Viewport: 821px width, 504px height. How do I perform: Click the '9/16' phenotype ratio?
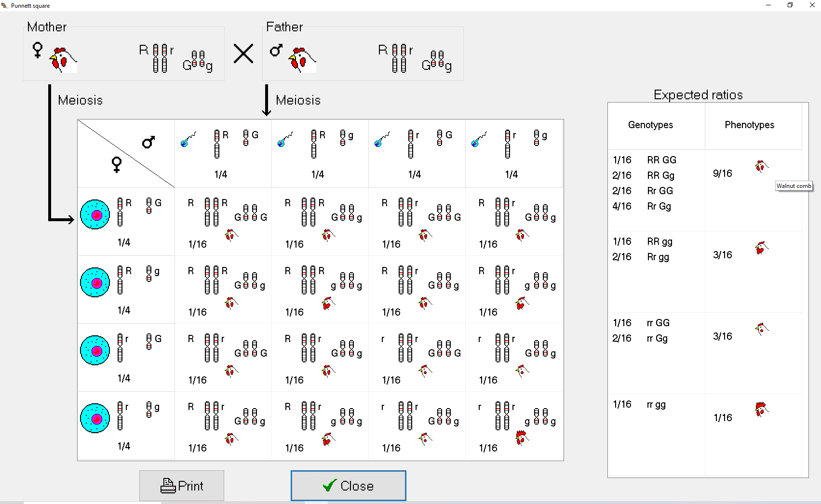pos(723,173)
